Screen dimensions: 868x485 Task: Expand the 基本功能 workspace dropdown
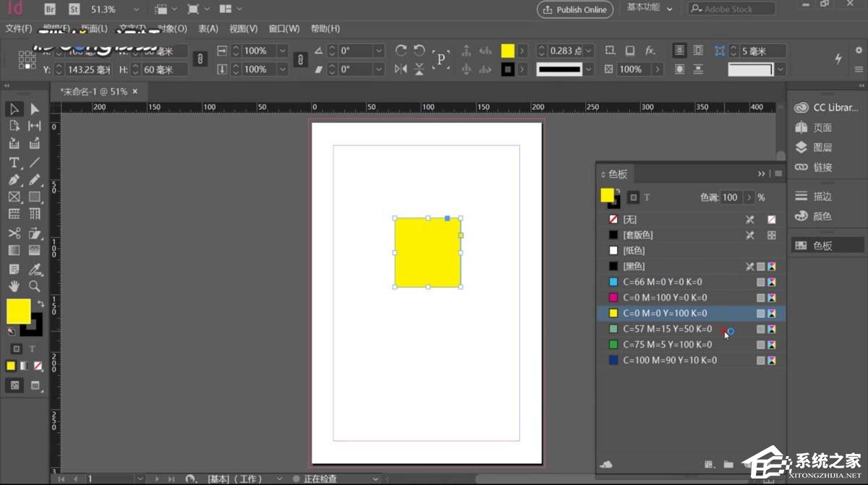tap(669, 9)
